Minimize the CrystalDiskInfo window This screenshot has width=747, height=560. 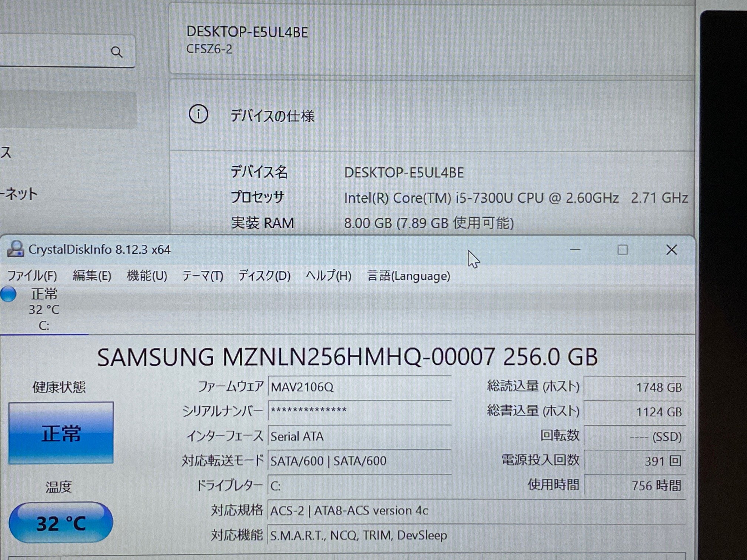[x=575, y=250]
